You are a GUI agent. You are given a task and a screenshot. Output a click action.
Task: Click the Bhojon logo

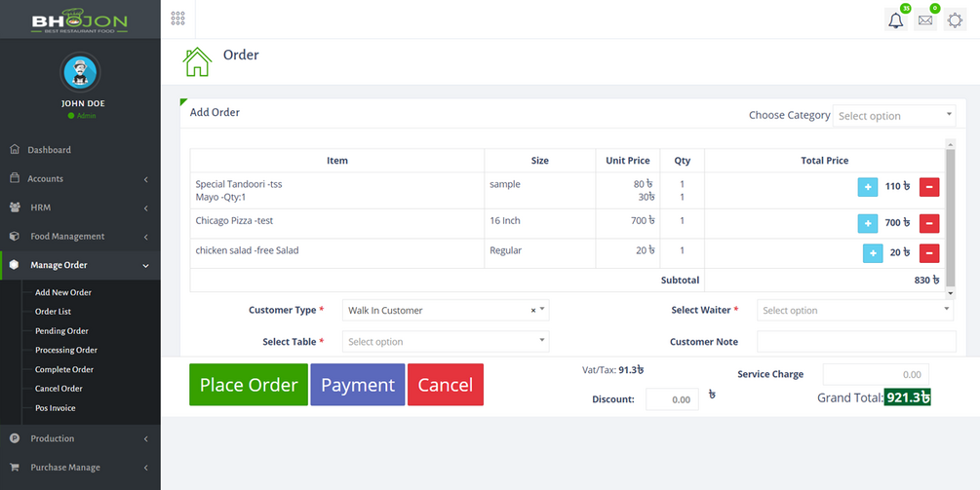click(x=80, y=20)
